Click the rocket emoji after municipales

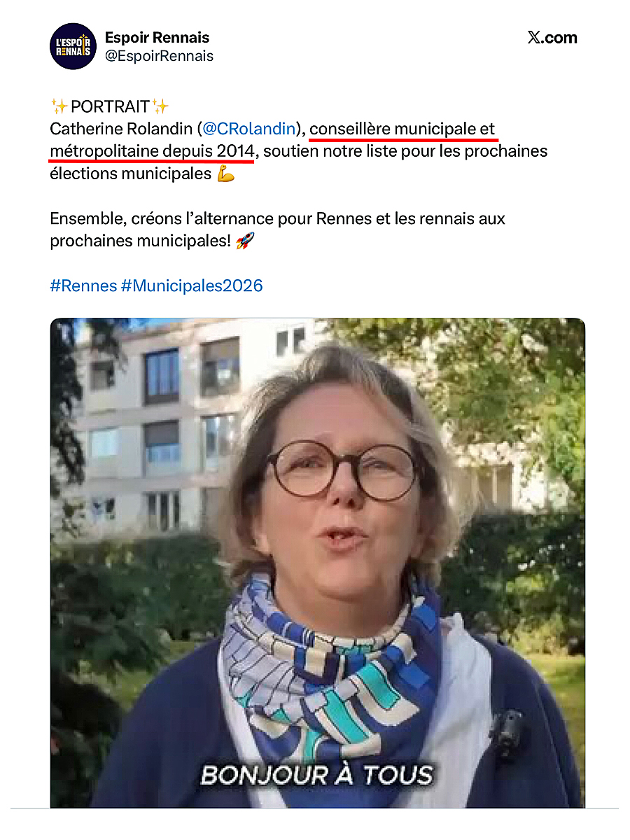click(x=245, y=241)
